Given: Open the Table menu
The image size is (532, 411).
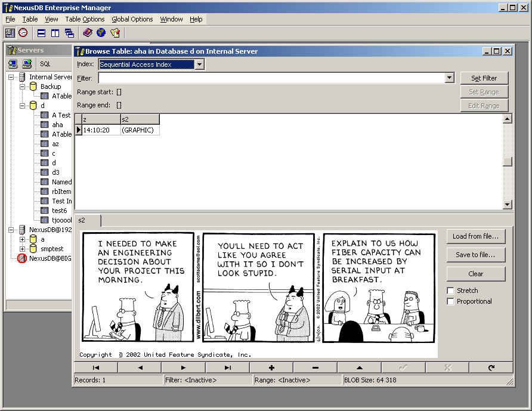Looking at the screenshot, I should point(30,19).
